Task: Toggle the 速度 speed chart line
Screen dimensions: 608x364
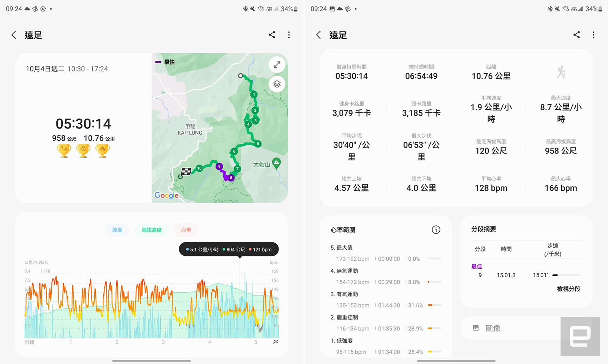Action: coord(117,230)
